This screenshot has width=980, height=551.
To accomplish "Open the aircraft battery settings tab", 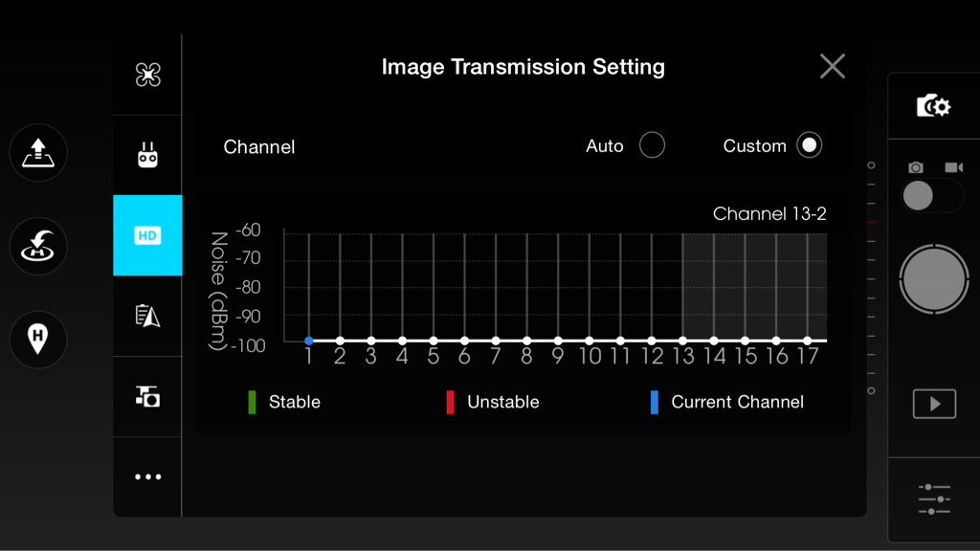I will point(148,316).
